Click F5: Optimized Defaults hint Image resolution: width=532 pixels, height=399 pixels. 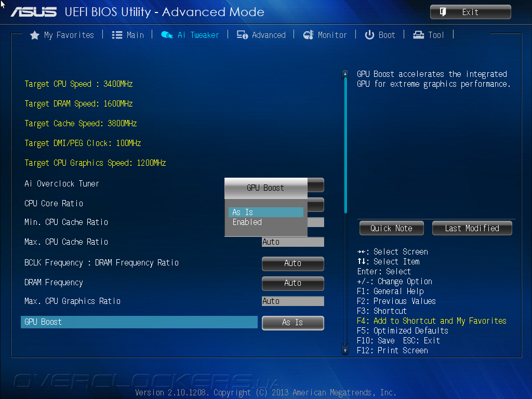[403, 331]
